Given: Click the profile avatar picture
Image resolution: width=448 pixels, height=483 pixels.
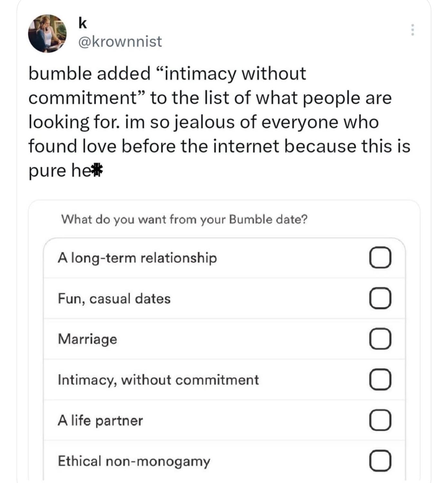Looking at the screenshot, I should click(x=47, y=34).
